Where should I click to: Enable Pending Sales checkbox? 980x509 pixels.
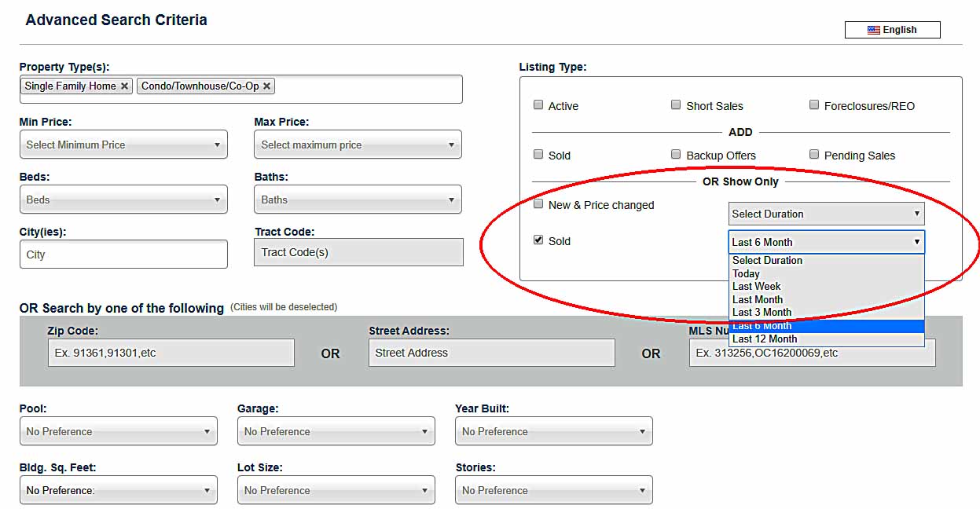coord(814,155)
